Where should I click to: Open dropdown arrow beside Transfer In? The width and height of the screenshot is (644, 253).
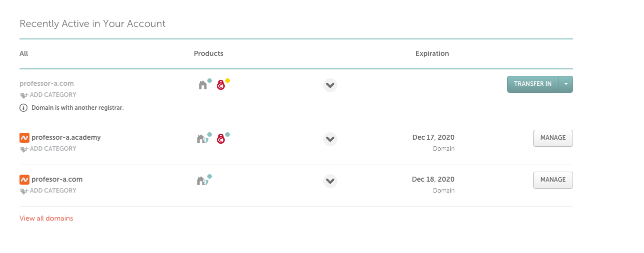tap(566, 84)
